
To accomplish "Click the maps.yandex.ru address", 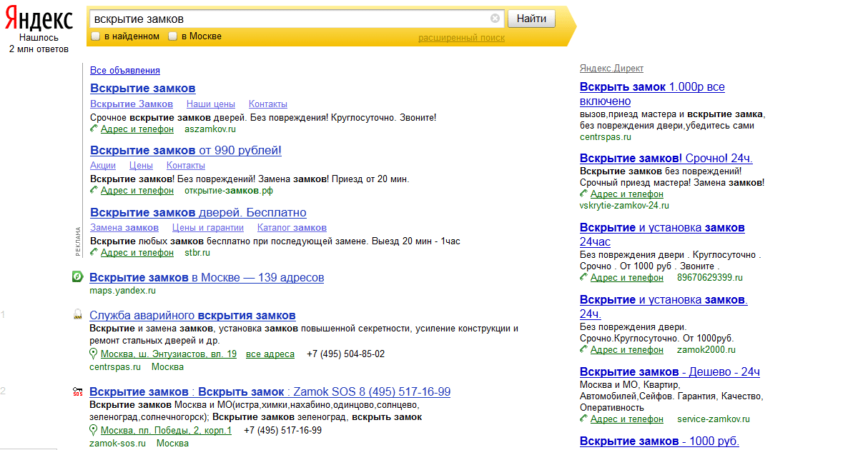I will coord(122,291).
